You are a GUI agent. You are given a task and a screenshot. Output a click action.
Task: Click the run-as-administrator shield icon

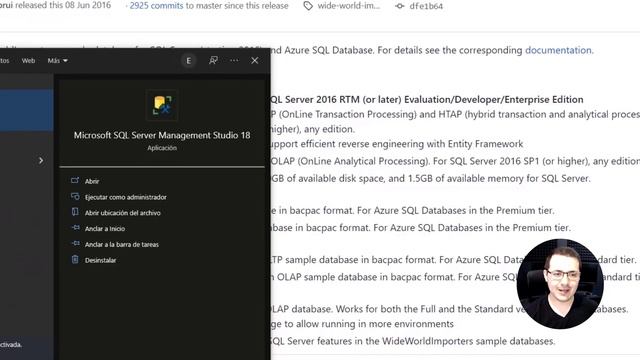pyautogui.click(x=75, y=196)
